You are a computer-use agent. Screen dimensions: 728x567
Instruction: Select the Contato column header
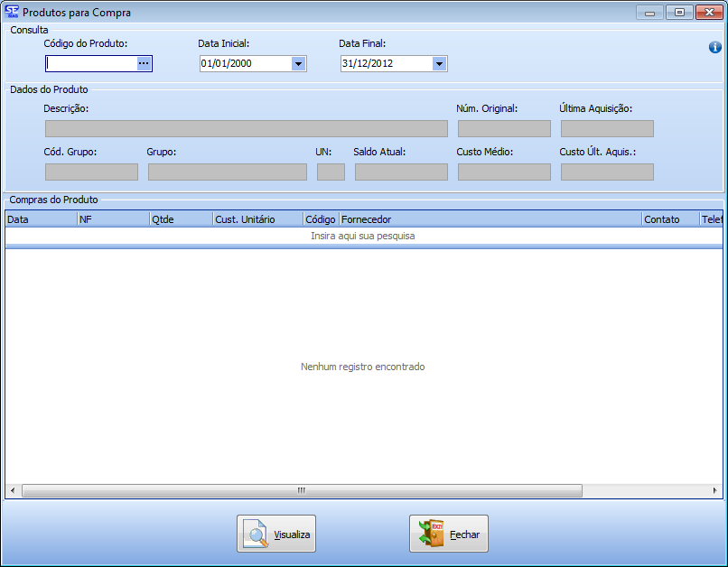point(669,219)
